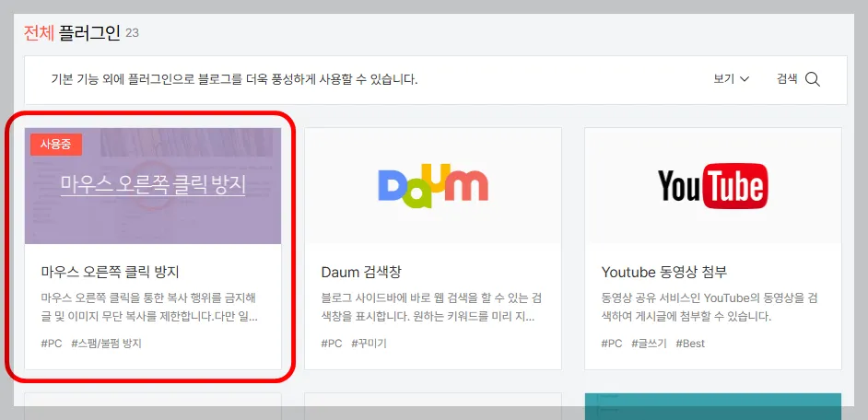This screenshot has width=868, height=420.
Task: Open the 보기 dropdown
Action: click(731, 79)
